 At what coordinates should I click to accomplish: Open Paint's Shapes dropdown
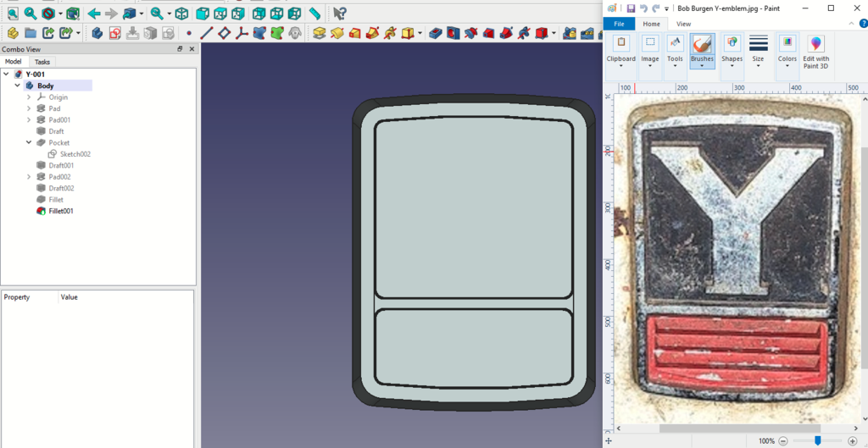click(732, 62)
